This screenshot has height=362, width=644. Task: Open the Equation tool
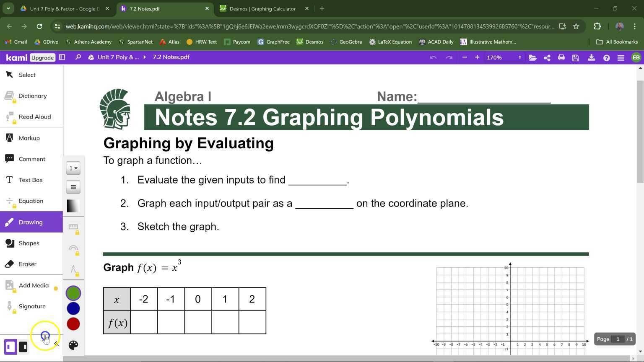[x=31, y=201]
